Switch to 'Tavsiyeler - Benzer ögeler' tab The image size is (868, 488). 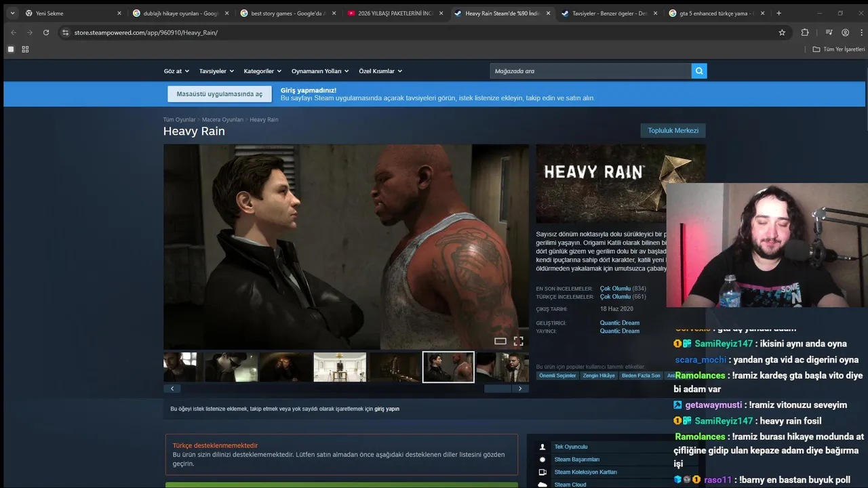point(608,13)
